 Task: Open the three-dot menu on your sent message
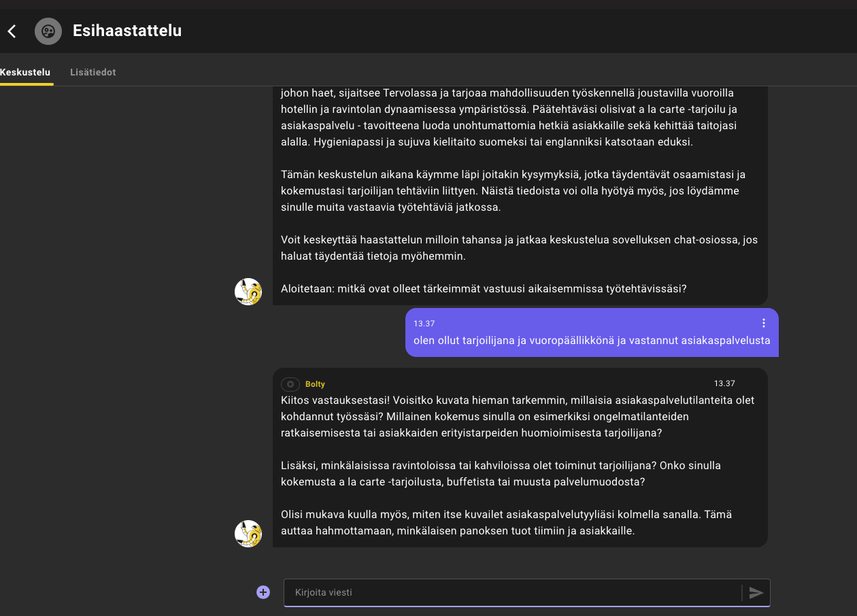pos(763,323)
